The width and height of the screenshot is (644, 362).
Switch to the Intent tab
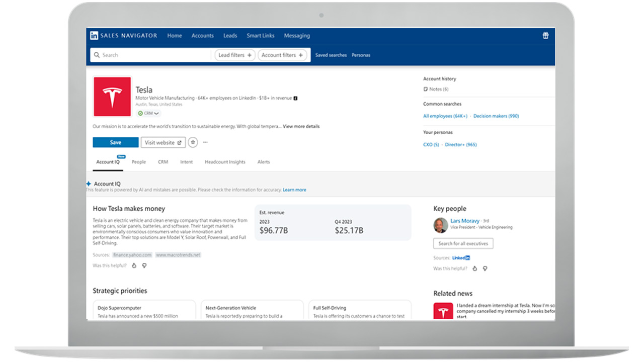click(x=186, y=162)
